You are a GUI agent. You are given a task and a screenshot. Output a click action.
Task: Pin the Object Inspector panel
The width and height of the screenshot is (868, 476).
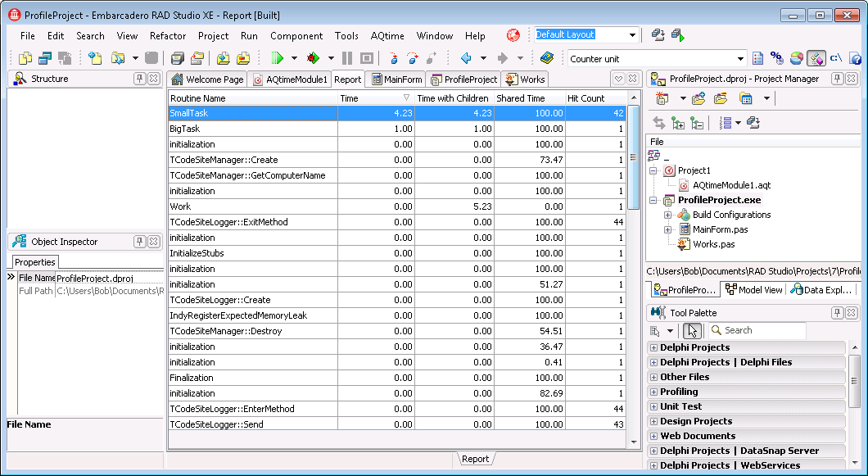[139, 242]
